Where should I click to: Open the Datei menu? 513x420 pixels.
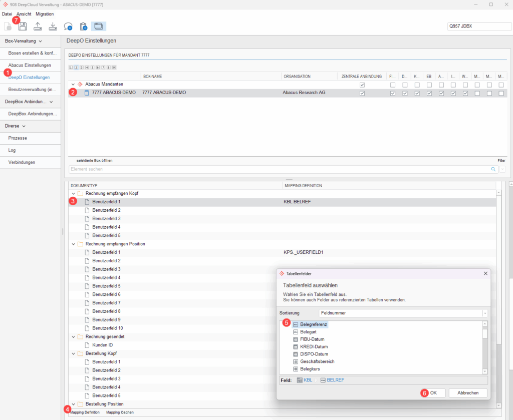pos(7,14)
